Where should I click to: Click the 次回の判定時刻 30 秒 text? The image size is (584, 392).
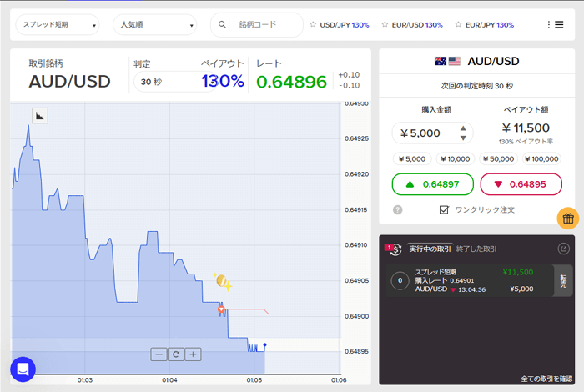point(477,86)
